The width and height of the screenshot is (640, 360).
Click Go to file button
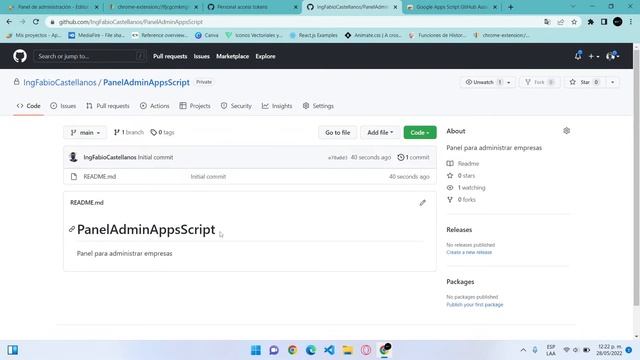pyautogui.click(x=338, y=132)
